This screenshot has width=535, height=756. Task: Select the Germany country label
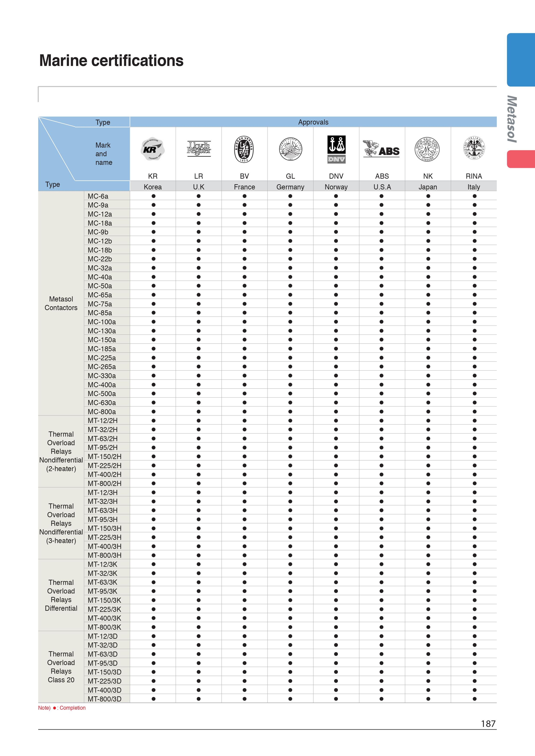pos(290,187)
